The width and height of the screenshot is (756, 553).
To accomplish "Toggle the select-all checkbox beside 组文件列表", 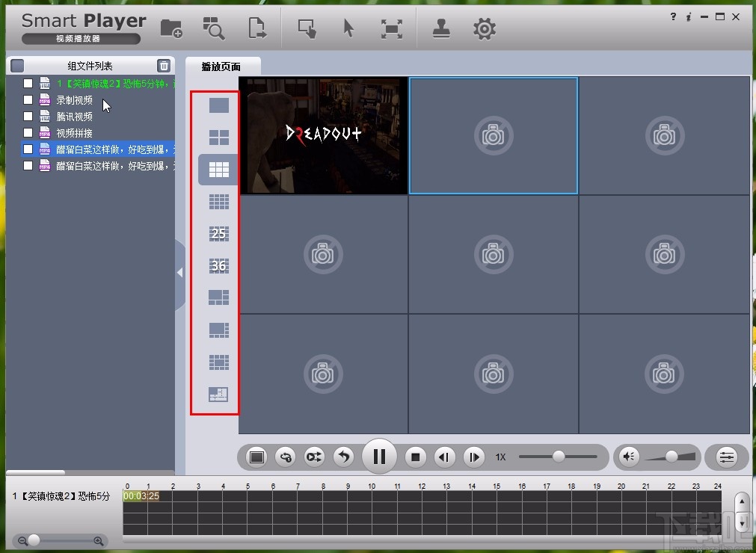I will pos(18,66).
